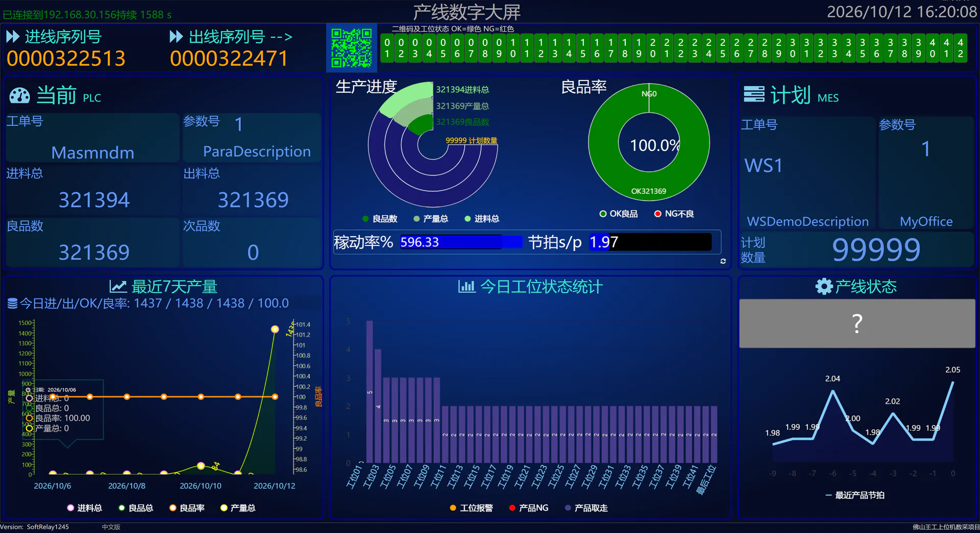Toggle the OK良品 legend item
980x533 pixels.
619,214
